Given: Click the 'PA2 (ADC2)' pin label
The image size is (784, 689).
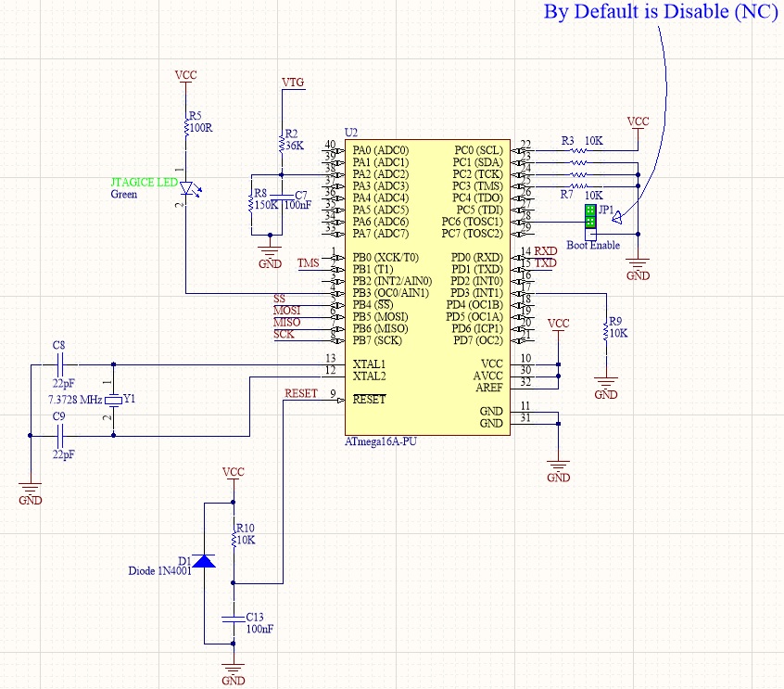Looking at the screenshot, I should click(381, 174).
